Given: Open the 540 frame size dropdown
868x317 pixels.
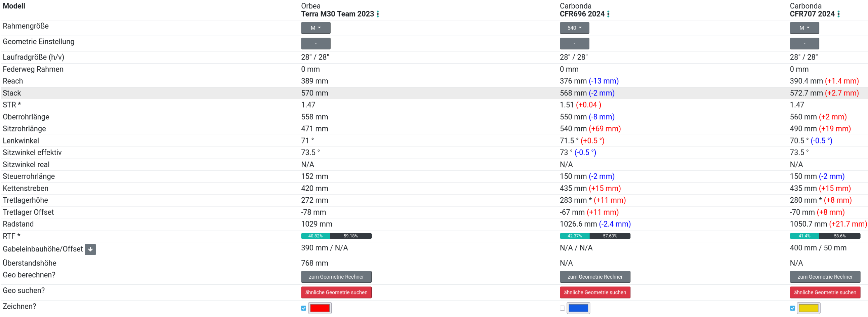Looking at the screenshot, I should [574, 28].
